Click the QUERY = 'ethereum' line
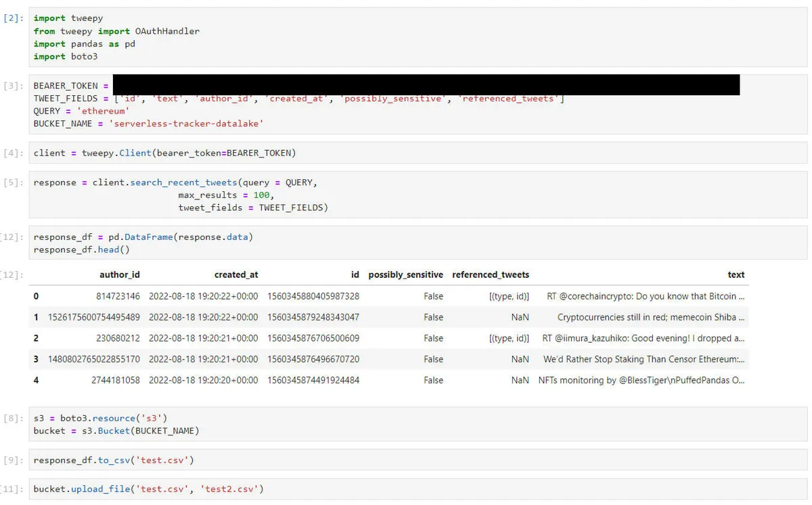Viewport: 812px width, 505px height. (x=81, y=111)
